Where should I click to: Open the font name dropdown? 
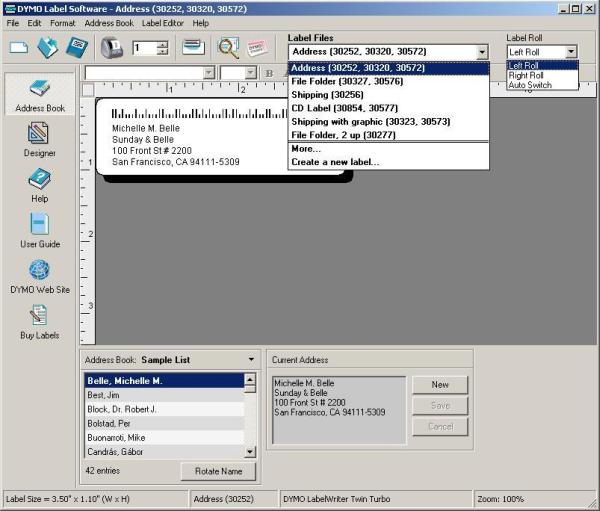pos(209,73)
